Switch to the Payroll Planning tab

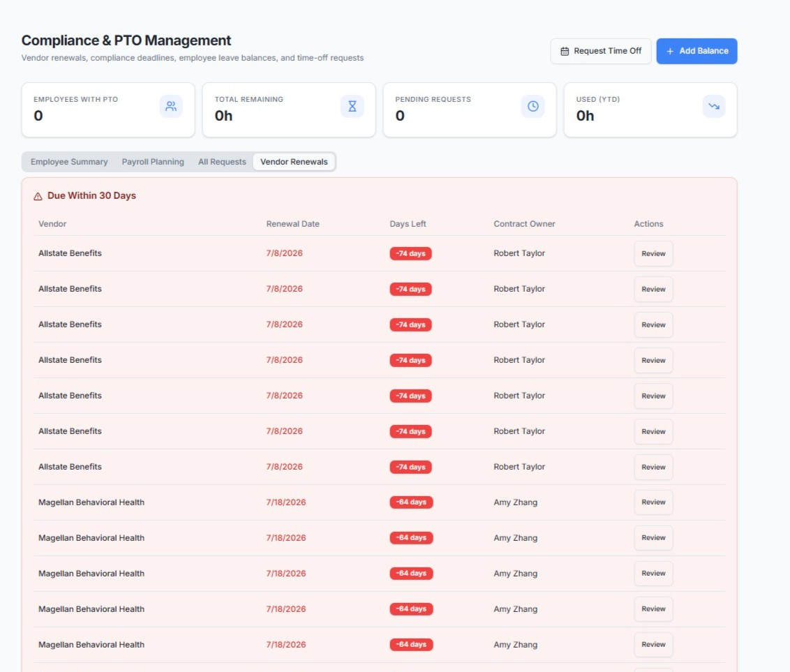point(153,162)
